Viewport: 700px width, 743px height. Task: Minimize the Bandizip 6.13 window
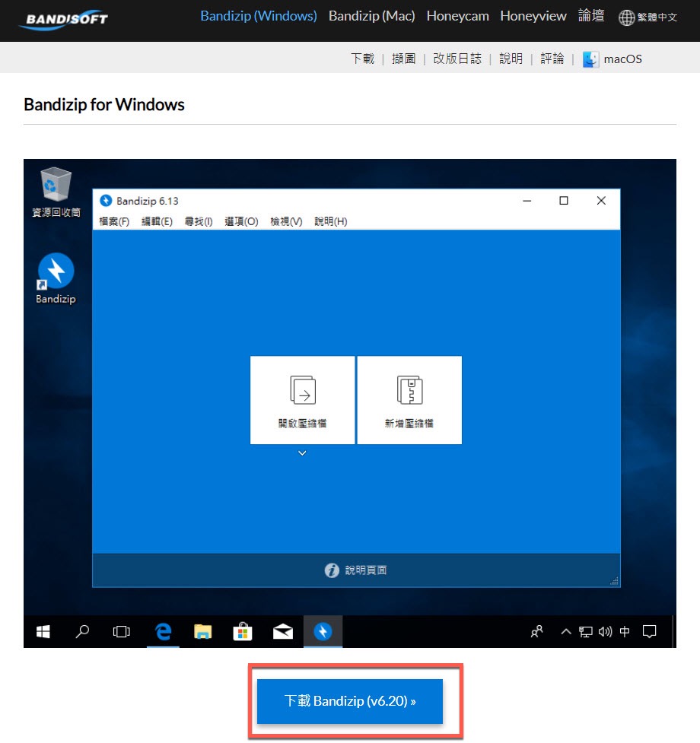527,201
